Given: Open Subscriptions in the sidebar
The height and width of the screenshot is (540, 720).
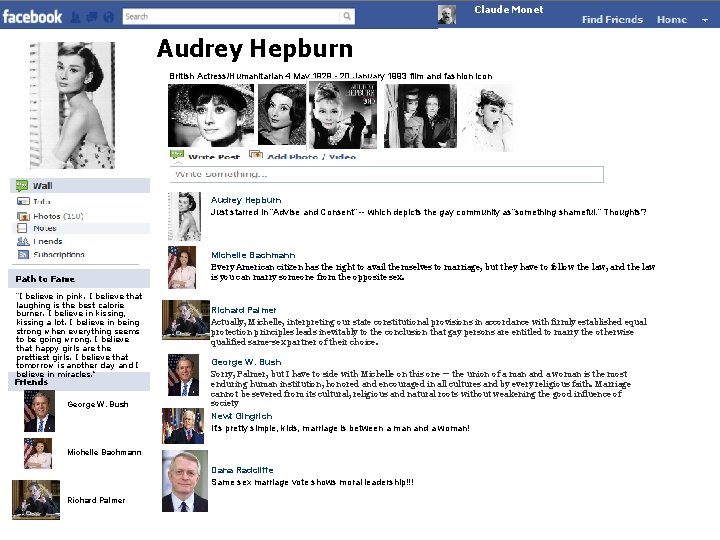Looking at the screenshot, I should 59,254.
